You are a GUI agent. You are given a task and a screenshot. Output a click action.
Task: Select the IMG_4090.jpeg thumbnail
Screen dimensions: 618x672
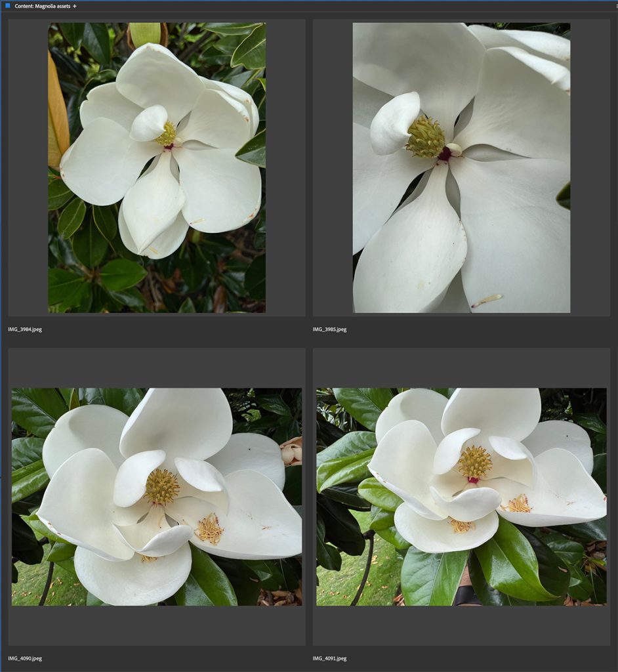(157, 497)
